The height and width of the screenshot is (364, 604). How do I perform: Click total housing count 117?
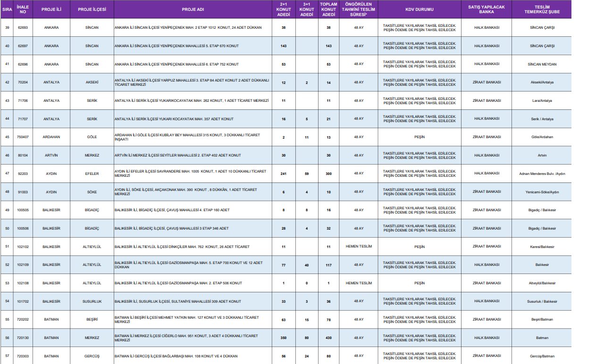pyautogui.click(x=328, y=265)
